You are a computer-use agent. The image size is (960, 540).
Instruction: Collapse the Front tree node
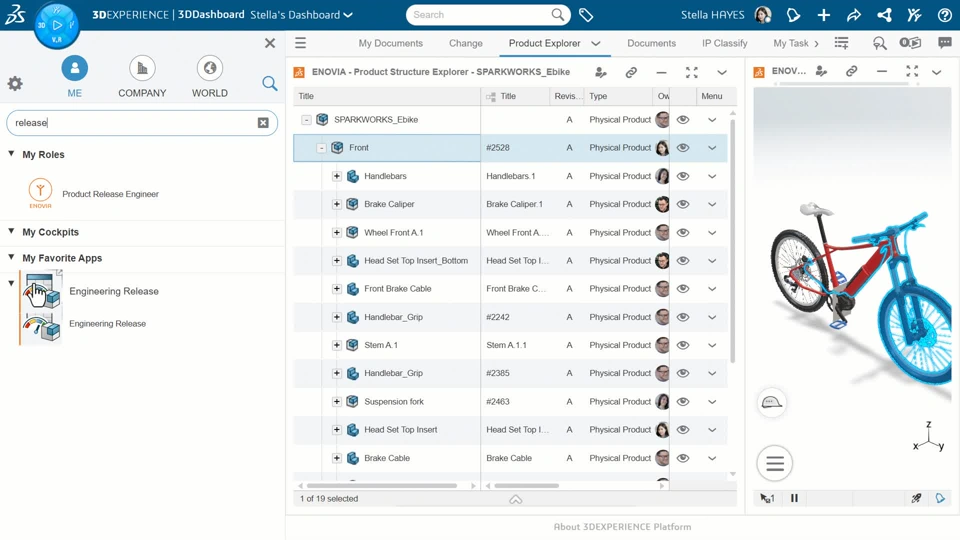tap(321, 148)
